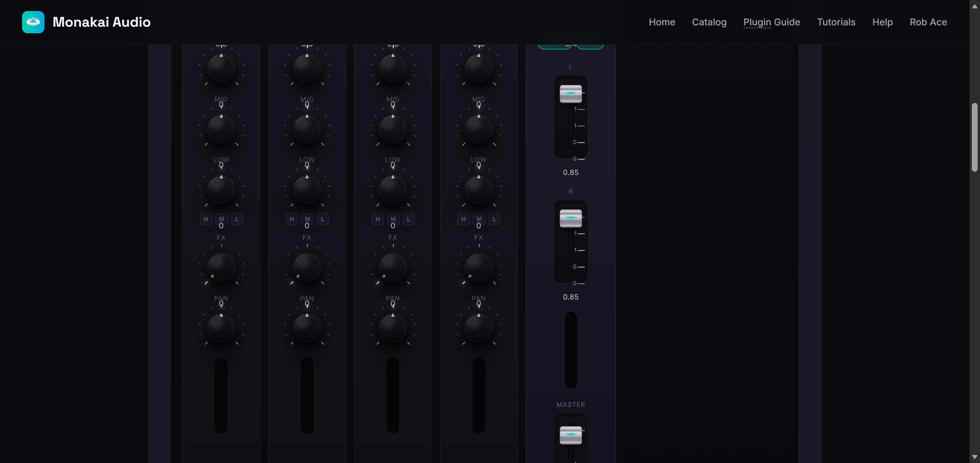
Task: Click the page scrollbar down arrow
Action: pos(975,457)
